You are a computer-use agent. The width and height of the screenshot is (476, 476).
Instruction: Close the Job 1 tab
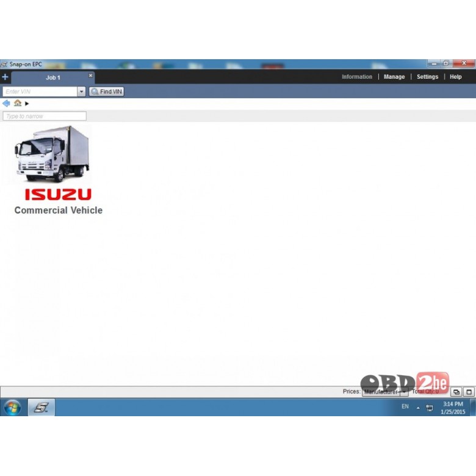point(90,75)
